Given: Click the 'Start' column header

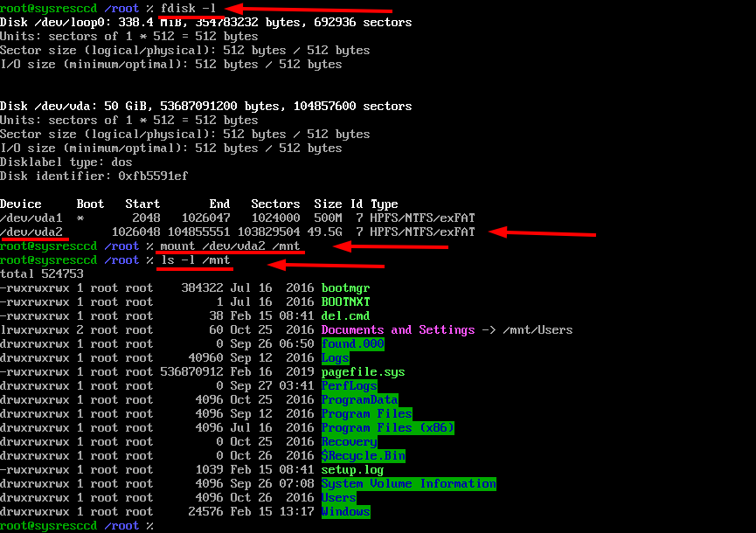Looking at the screenshot, I should 142,204.
